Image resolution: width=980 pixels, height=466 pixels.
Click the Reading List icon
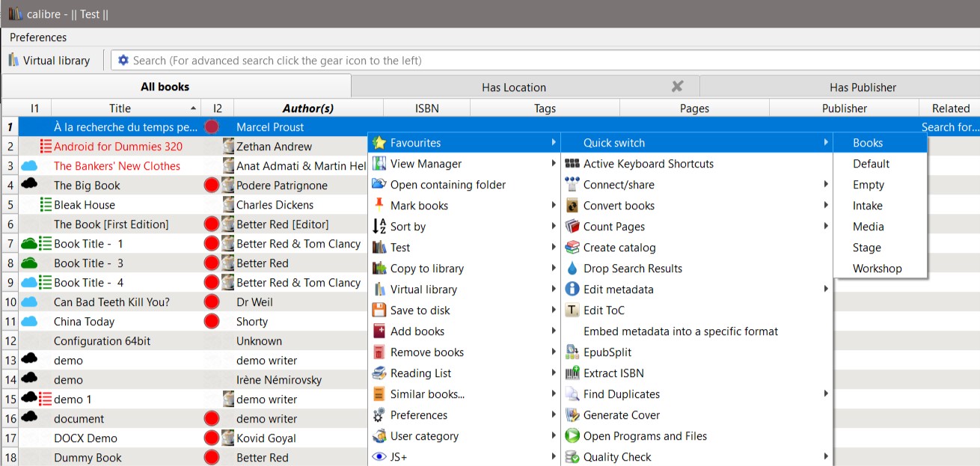379,373
